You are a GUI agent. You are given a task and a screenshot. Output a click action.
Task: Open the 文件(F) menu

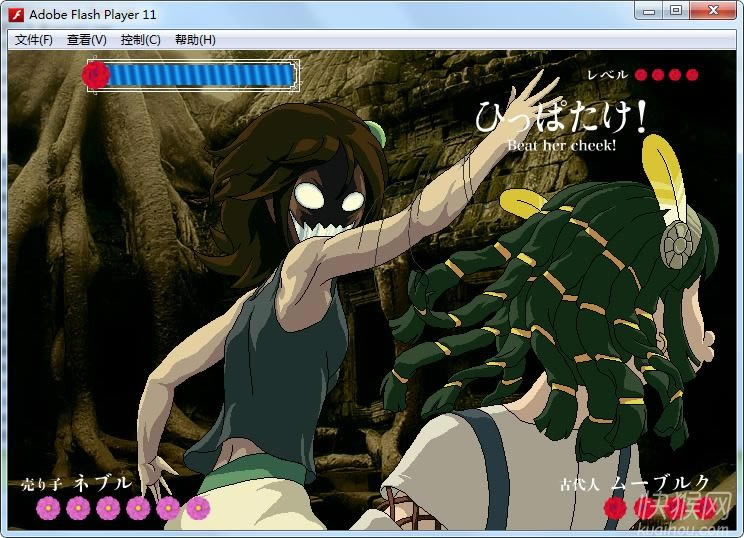[34, 40]
